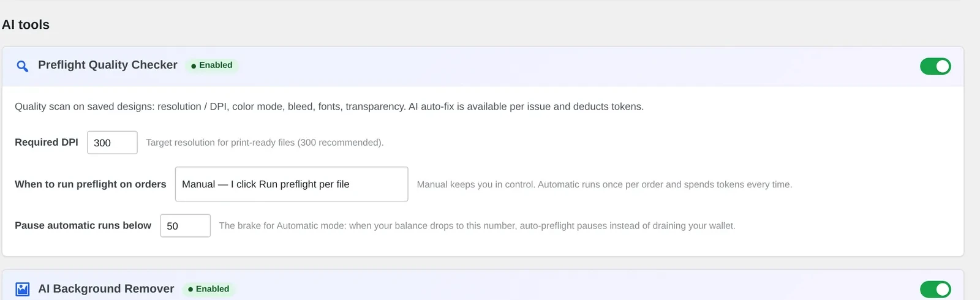Click the 'Quality scan on saved designs' description

click(329, 107)
